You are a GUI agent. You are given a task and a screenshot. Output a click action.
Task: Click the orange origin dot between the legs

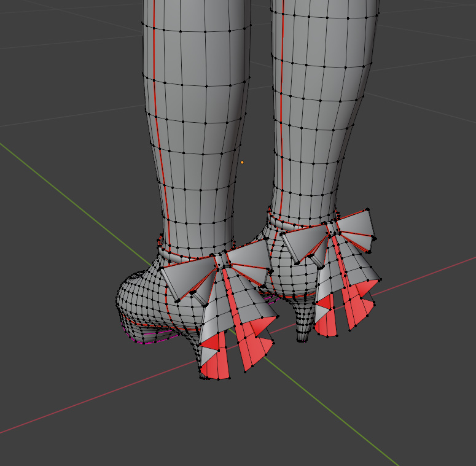click(242, 162)
